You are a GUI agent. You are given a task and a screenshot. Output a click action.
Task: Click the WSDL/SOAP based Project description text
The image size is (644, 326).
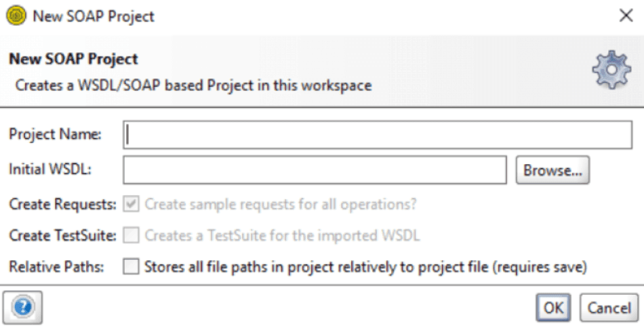[193, 86]
